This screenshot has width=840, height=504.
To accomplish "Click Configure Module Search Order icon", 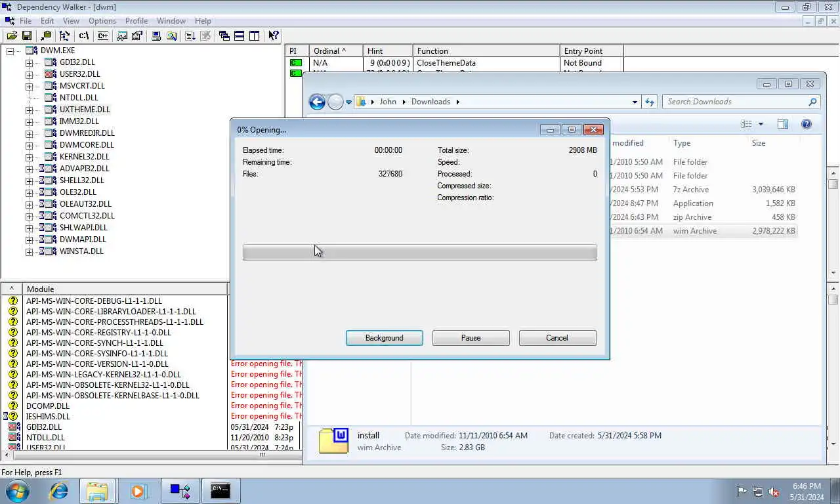I will click(x=171, y=35).
